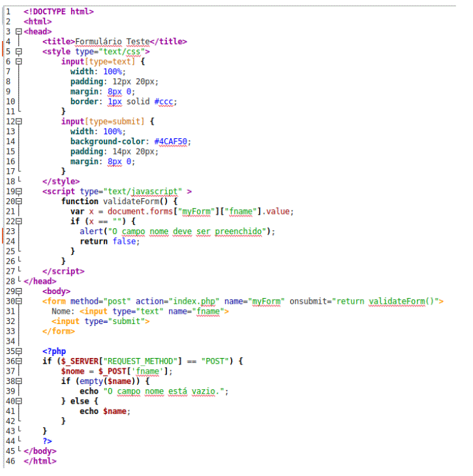473x476 pixels.
Task: Click the closing </head> tag
Action: (x=40, y=281)
